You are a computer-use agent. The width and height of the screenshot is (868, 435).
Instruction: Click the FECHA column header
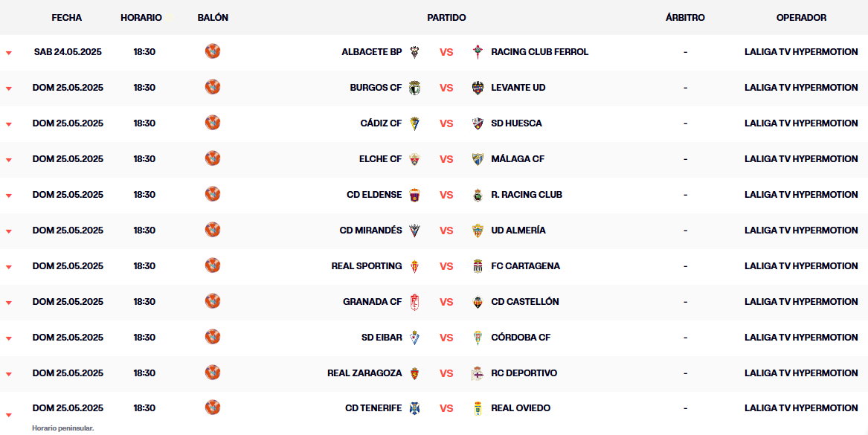coord(66,18)
